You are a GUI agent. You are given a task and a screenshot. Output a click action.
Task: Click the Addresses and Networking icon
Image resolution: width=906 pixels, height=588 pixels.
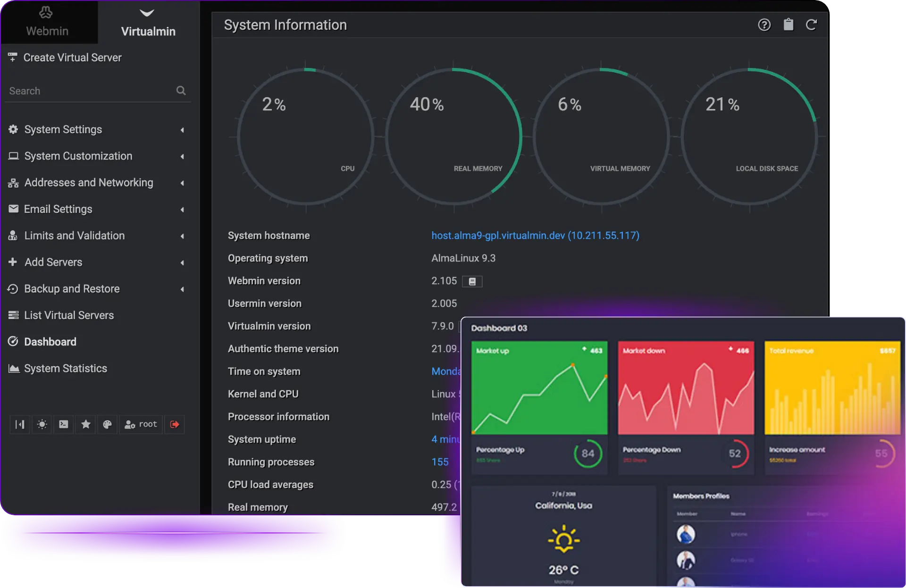[x=13, y=183]
